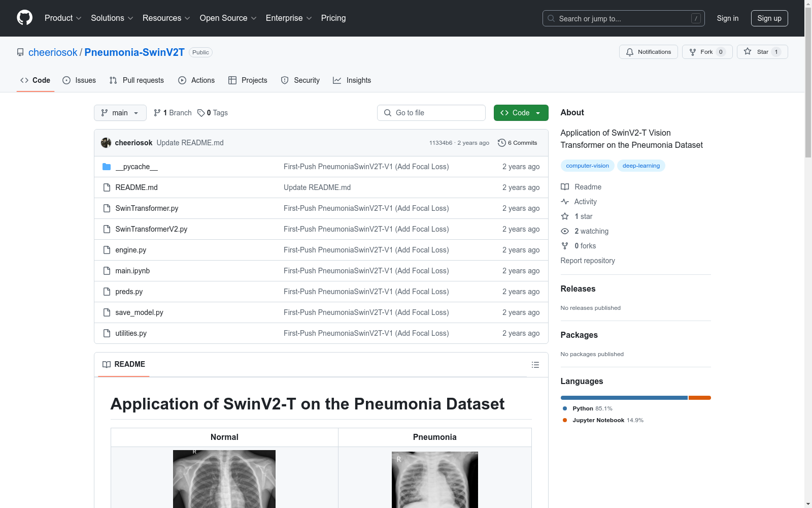Open the Pneumonia chest X-ray image
Image resolution: width=812 pixels, height=508 pixels.
435,480
